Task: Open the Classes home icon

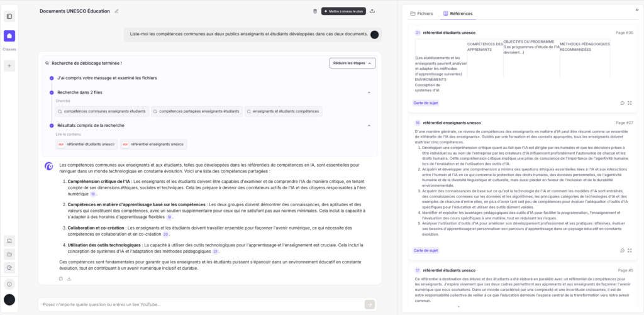Action: [9, 36]
